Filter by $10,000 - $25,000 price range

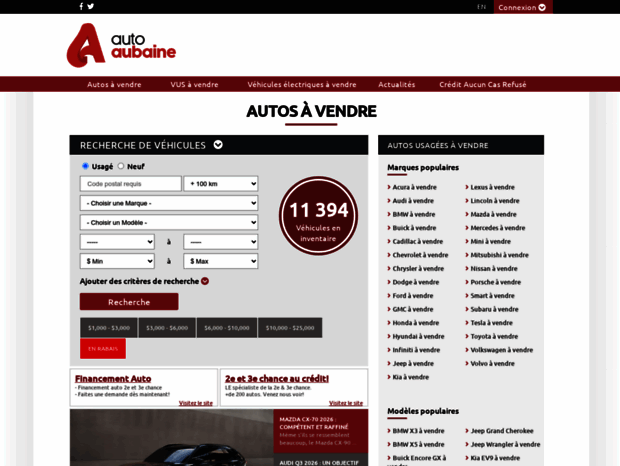pyautogui.click(x=290, y=328)
